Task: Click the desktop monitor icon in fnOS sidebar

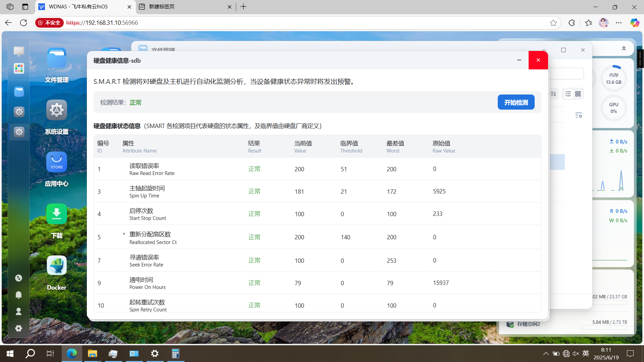Action: 19,51
